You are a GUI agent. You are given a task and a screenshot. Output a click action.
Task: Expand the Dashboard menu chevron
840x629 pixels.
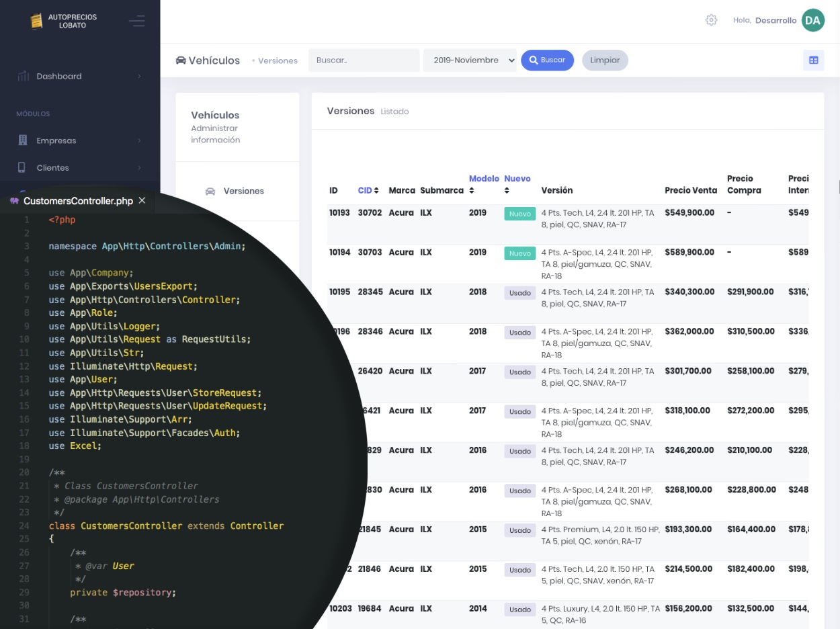pyautogui.click(x=140, y=77)
